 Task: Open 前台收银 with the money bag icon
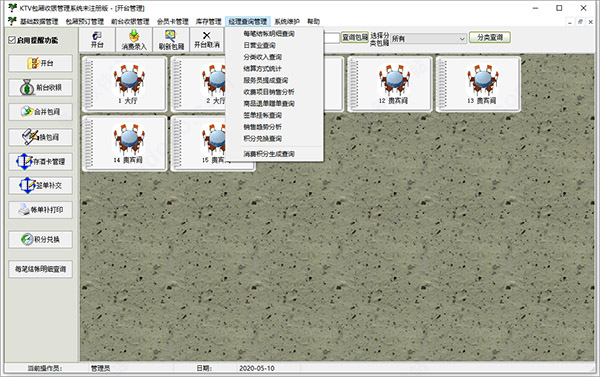pos(27,88)
